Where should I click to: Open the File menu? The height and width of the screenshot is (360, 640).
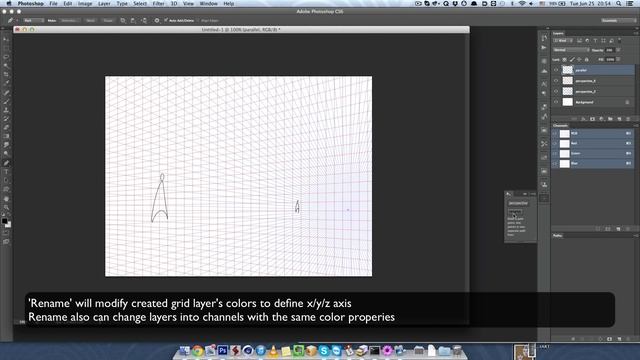53,3
